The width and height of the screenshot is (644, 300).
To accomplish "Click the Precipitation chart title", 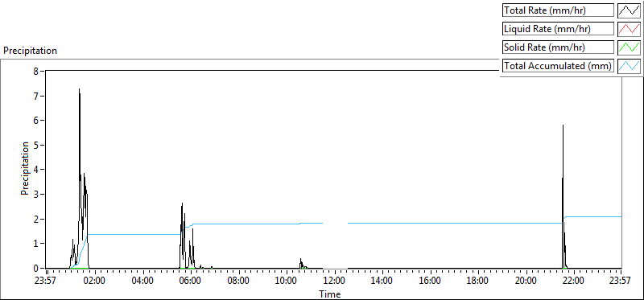I will coord(30,51).
